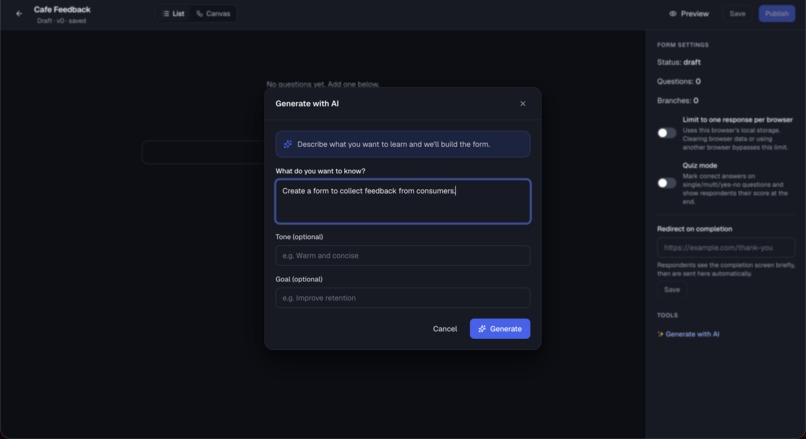This screenshot has width=806, height=439.
Task: Enable Quiz mode switch
Action: click(x=667, y=183)
